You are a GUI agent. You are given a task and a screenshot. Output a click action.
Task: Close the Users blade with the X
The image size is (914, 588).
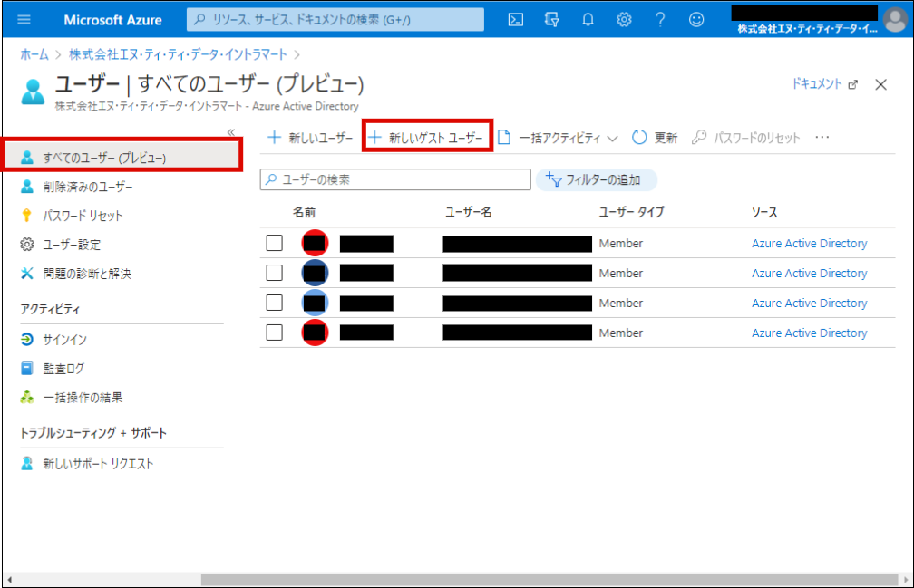(880, 85)
